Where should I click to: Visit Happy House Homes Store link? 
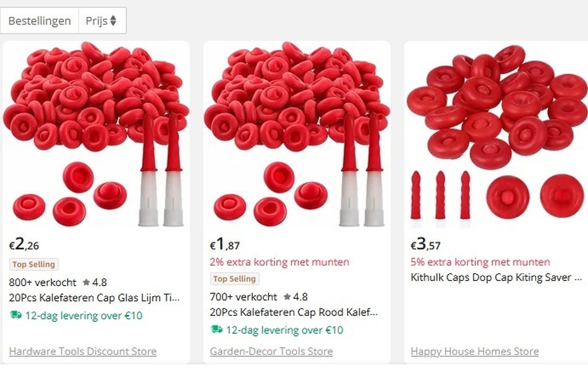tap(475, 351)
